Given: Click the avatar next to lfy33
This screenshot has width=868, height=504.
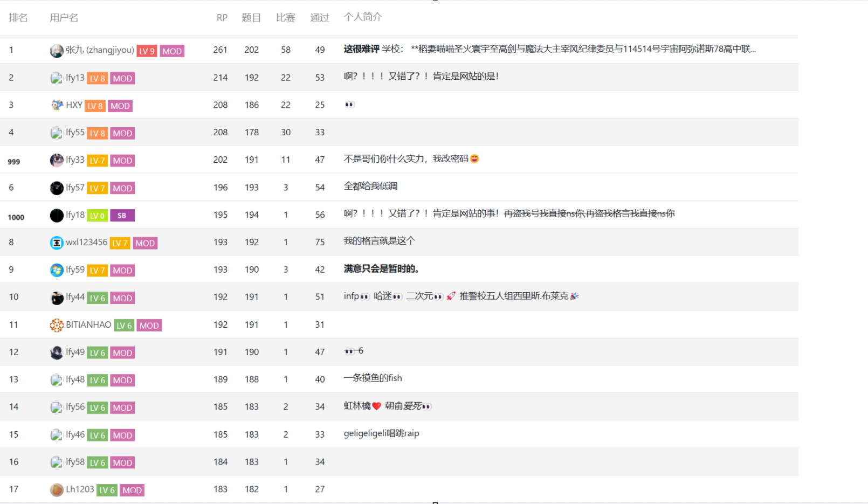Looking at the screenshot, I should (57, 160).
